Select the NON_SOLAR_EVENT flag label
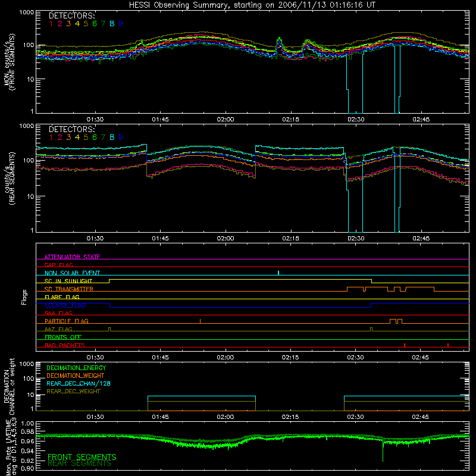The image size is (476, 476). (x=72, y=273)
